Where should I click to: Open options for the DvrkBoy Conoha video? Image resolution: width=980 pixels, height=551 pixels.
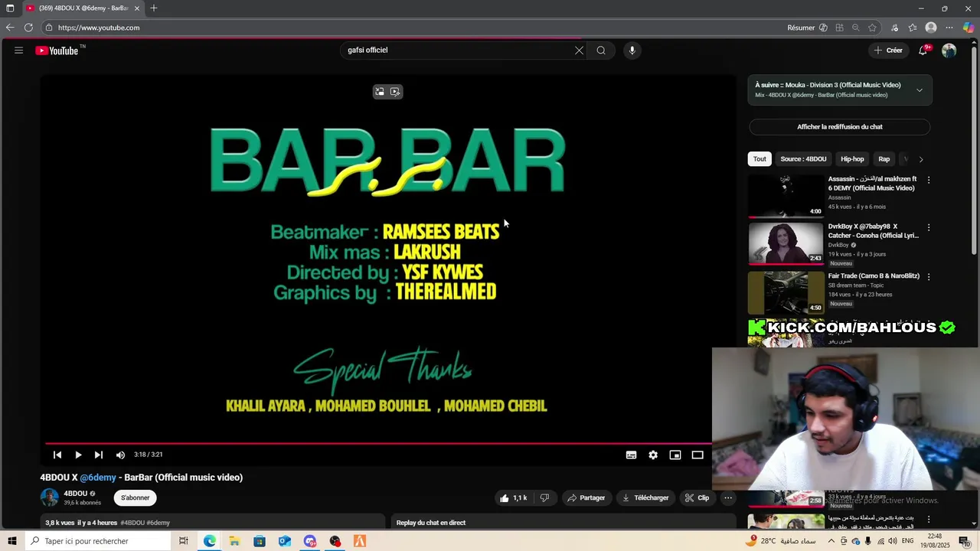pos(929,227)
